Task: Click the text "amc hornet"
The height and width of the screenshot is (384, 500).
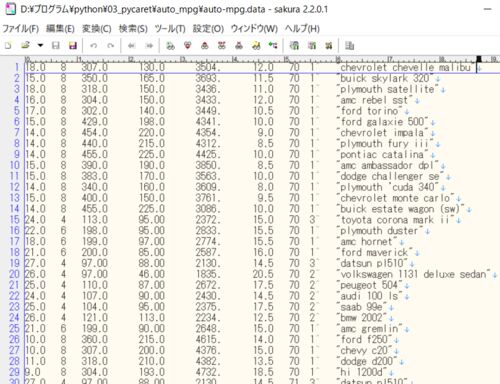Action: pyautogui.click(x=366, y=242)
